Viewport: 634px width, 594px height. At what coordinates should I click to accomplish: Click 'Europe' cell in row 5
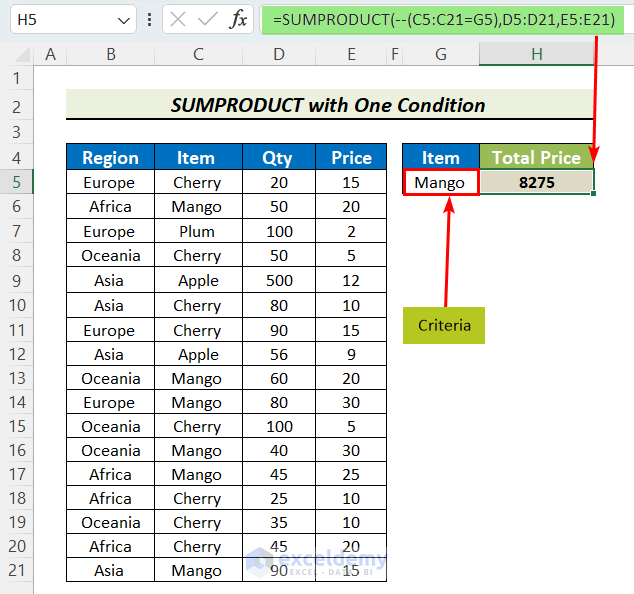point(110,182)
